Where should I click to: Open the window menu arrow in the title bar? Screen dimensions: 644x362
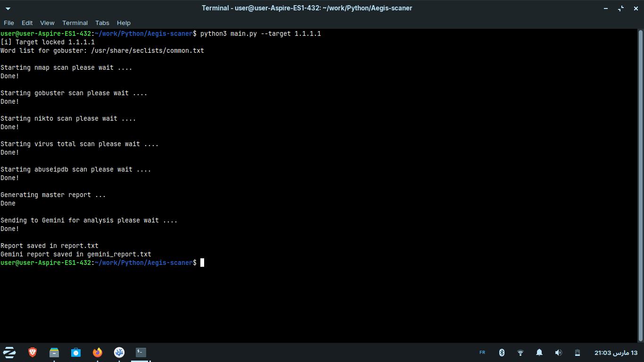coord(8,8)
